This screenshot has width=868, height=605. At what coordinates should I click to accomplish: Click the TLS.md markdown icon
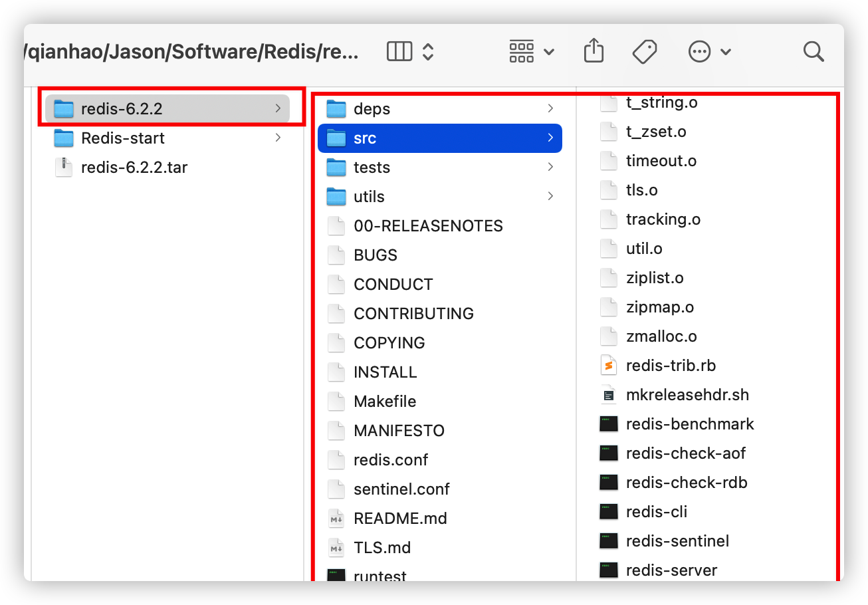(x=337, y=547)
